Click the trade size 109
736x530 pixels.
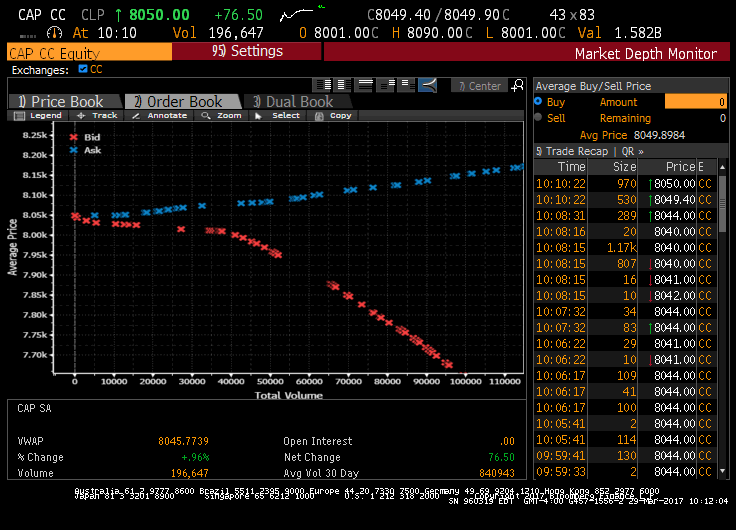(627, 376)
